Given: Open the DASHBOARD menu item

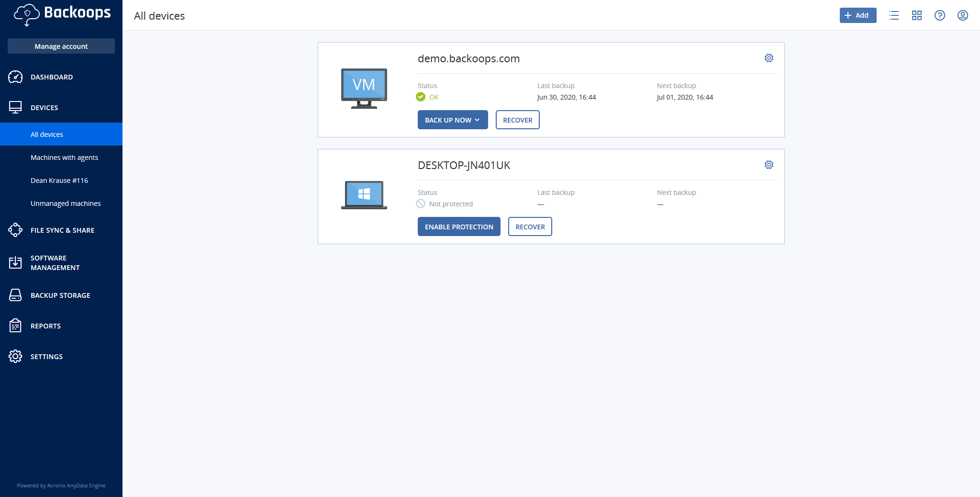Looking at the screenshot, I should [x=61, y=77].
